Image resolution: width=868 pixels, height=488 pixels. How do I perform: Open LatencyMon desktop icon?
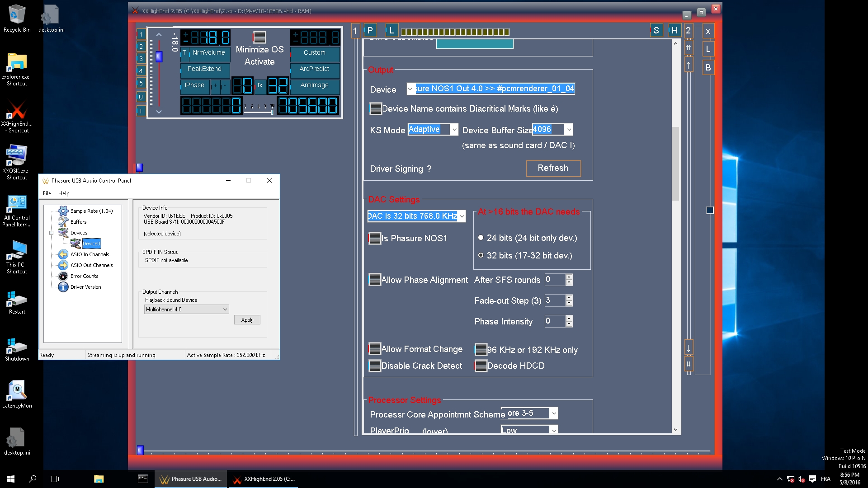(17, 394)
